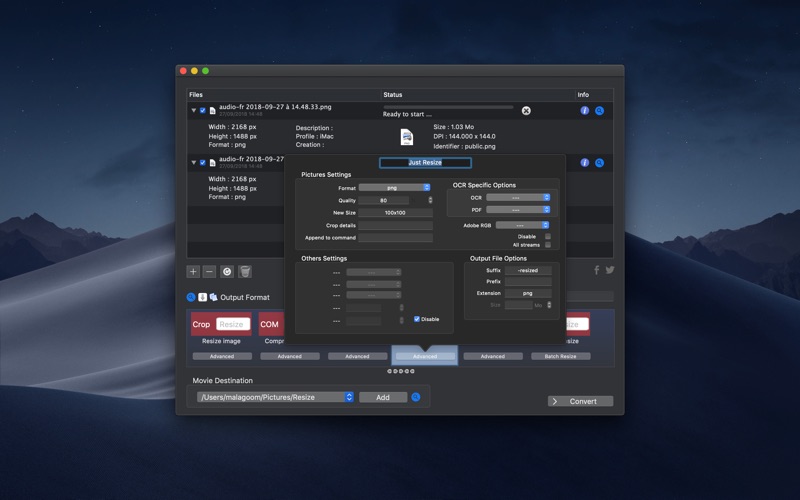The height and width of the screenshot is (500, 800).
Task: Uncheck Disable in Others Settings
Action: (x=417, y=319)
